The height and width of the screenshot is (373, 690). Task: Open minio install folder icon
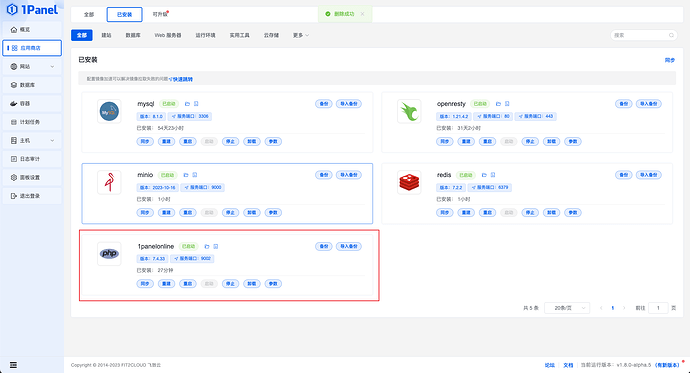[x=186, y=175]
